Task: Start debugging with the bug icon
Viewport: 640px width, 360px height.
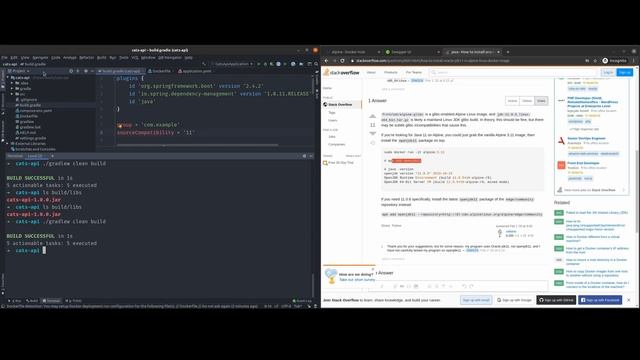Action: pos(265,64)
